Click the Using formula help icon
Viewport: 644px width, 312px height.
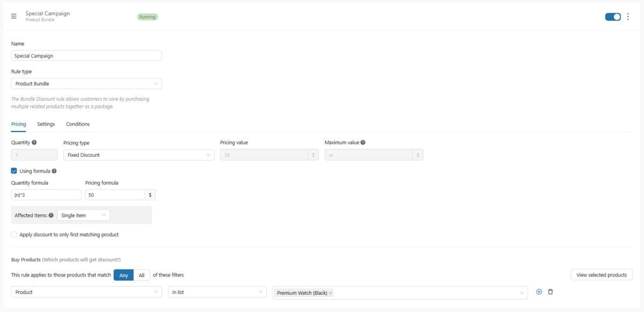point(54,171)
